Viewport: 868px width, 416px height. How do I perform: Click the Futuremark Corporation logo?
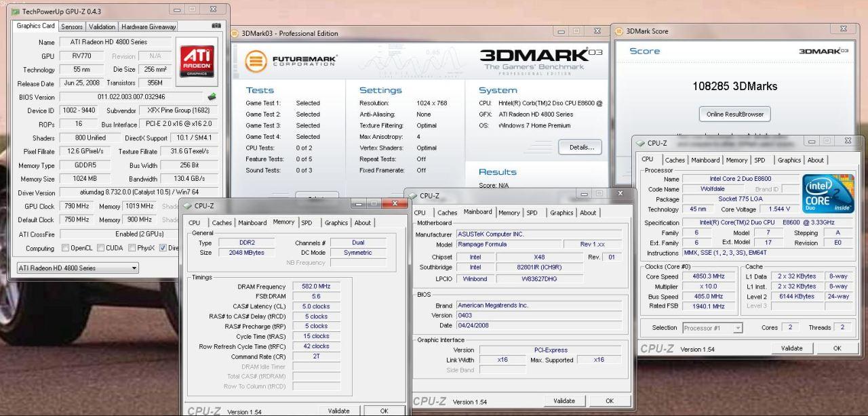(292, 60)
